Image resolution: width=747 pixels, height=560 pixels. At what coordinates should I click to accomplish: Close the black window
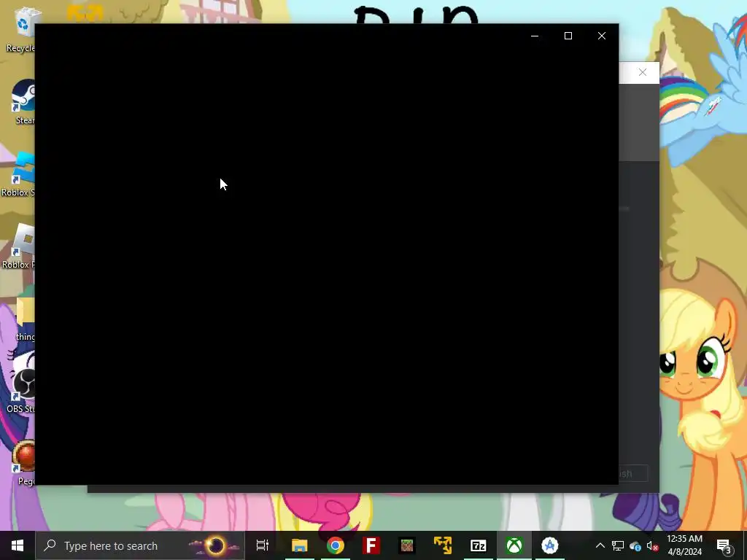[602, 36]
